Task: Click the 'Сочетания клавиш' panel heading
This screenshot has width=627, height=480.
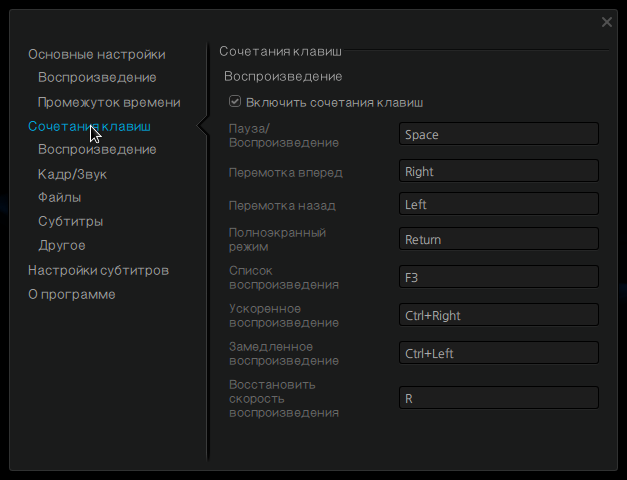Action: [280, 51]
